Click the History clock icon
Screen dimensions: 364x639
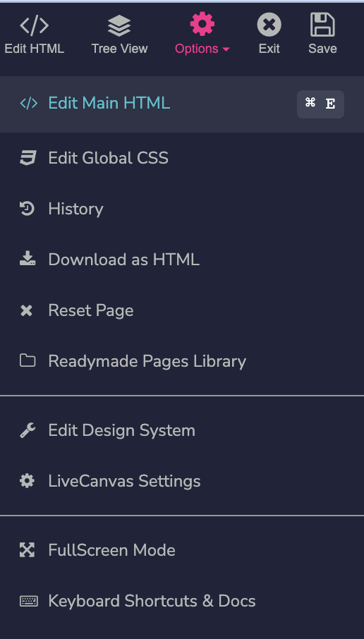(x=28, y=209)
